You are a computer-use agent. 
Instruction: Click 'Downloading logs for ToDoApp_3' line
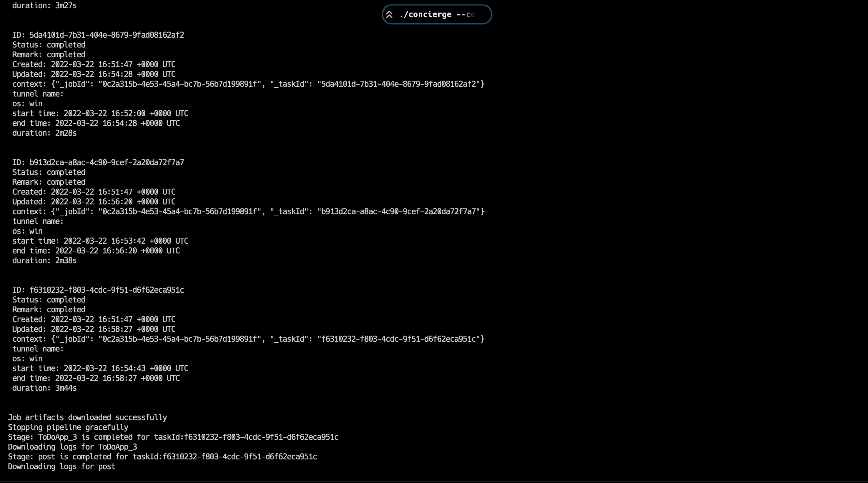[72, 447]
